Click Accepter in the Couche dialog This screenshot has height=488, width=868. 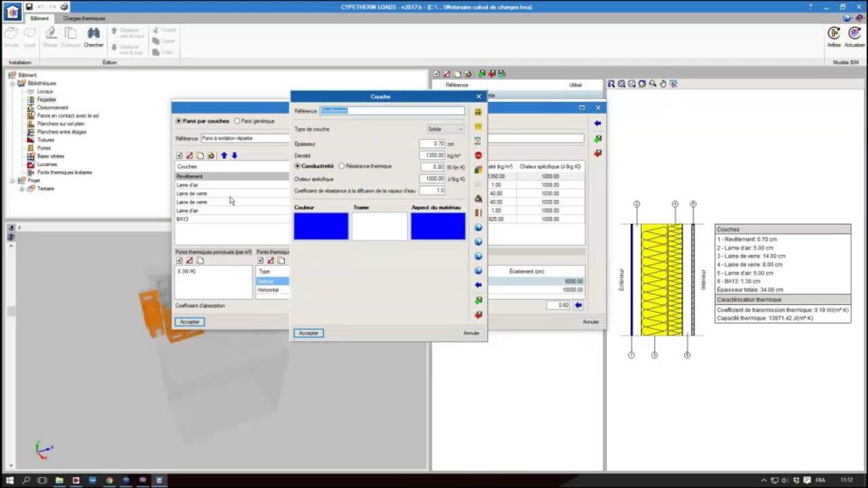pos(309,333)
